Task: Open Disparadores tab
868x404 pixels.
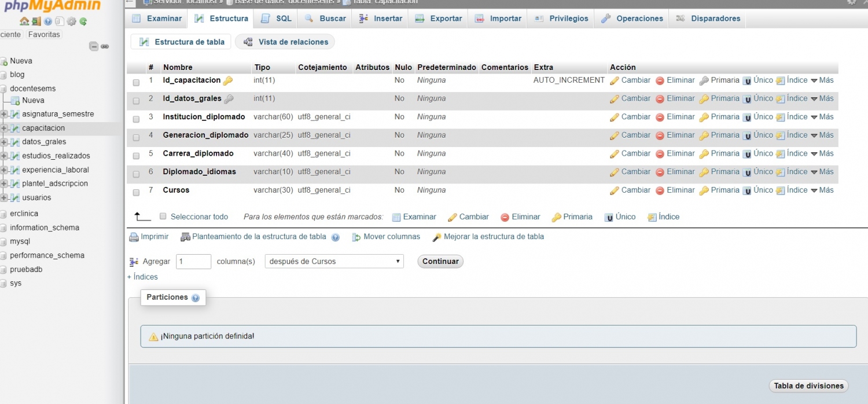Action: tap(708, 19)
